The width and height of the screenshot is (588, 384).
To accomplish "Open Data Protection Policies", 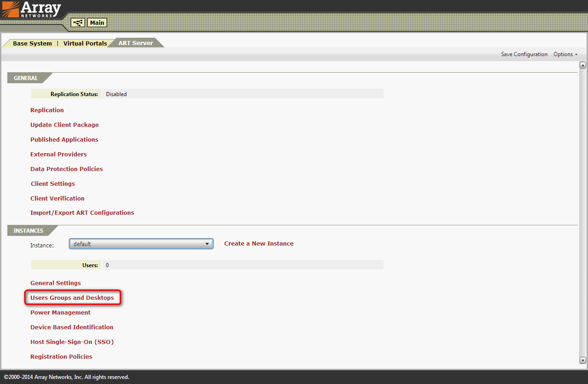I will pyautogui.click(x=67, y=169).
